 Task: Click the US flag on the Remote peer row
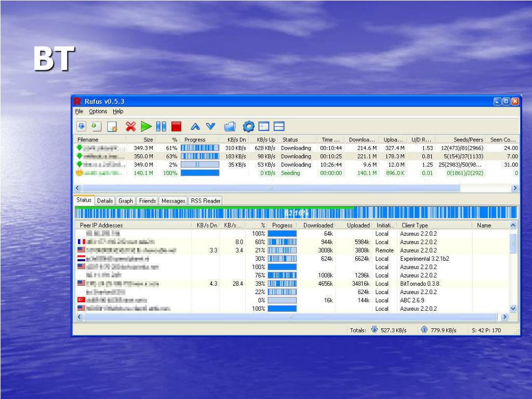coord(82,250)
